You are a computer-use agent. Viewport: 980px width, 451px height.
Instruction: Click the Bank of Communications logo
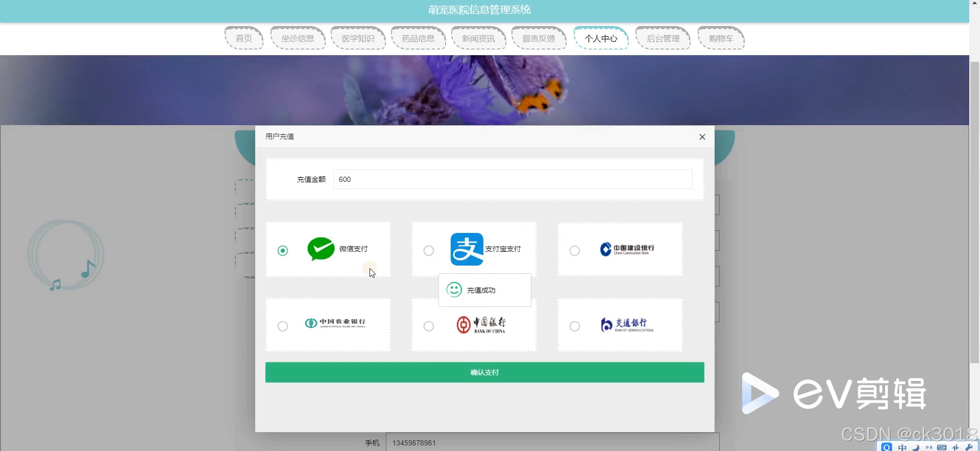(x=627, y=324)
